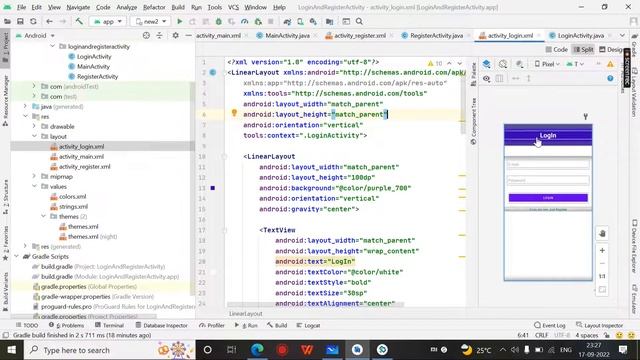Viewport: 640px width, 360px height.
Task: Click the Stop app square icon
Action: (x=271, y=21)
